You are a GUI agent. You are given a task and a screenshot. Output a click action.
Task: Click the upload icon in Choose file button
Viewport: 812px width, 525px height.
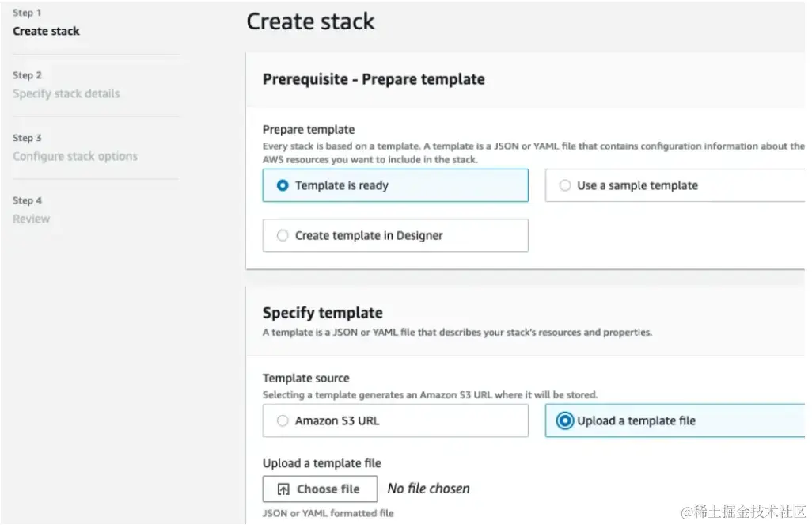click(x=283, y=489)
